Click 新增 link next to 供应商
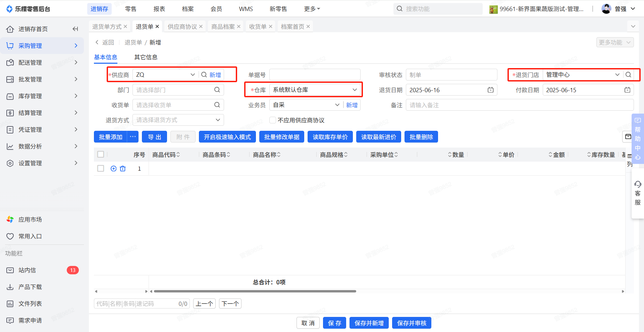 tap(215, 75)
